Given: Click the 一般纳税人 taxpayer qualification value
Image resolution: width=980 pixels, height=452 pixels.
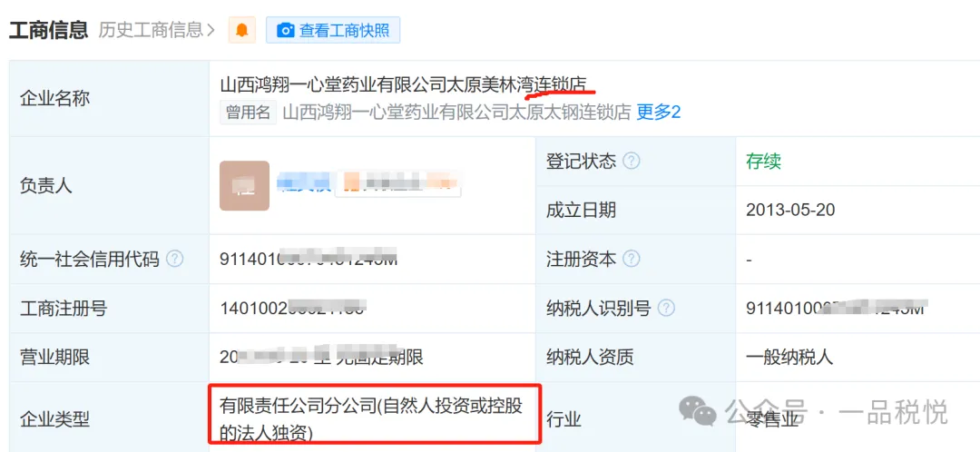Looking at the screenshot, I should click(x=790, y=357).
